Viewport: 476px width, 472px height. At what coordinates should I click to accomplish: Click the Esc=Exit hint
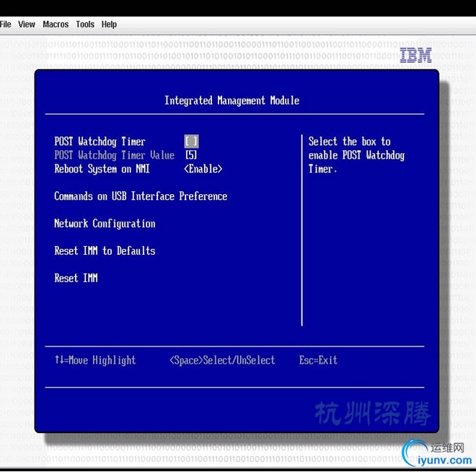[x=318, y=360]
